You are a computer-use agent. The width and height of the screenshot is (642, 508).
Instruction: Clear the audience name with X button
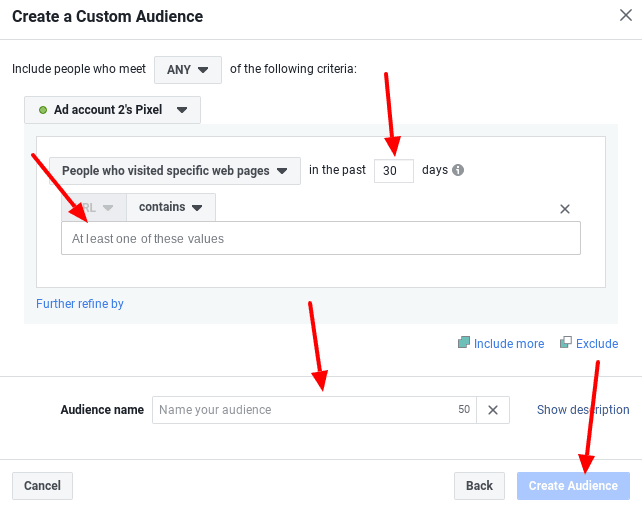[493, 410]
